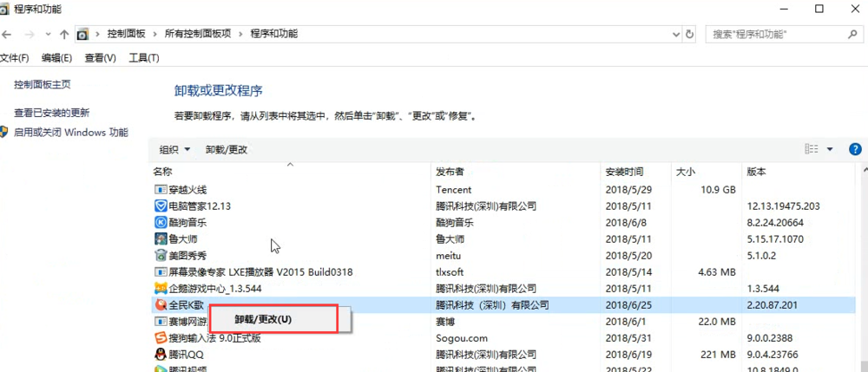Click the Control Panel icon in the address bar
Image resolution: width=868 pixels, height=372 pixels.
tap(82, 35)
